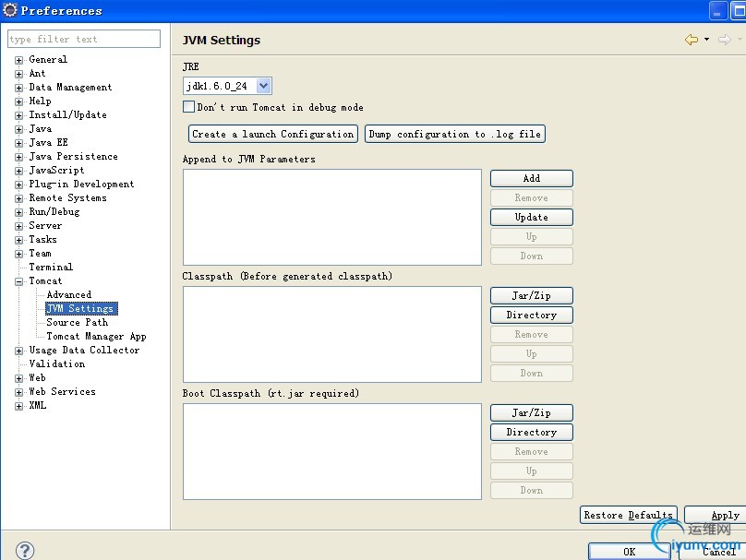Expand the Run/Debug node
This screenshot has width=746, height=560.
click(x=19, y=212)
